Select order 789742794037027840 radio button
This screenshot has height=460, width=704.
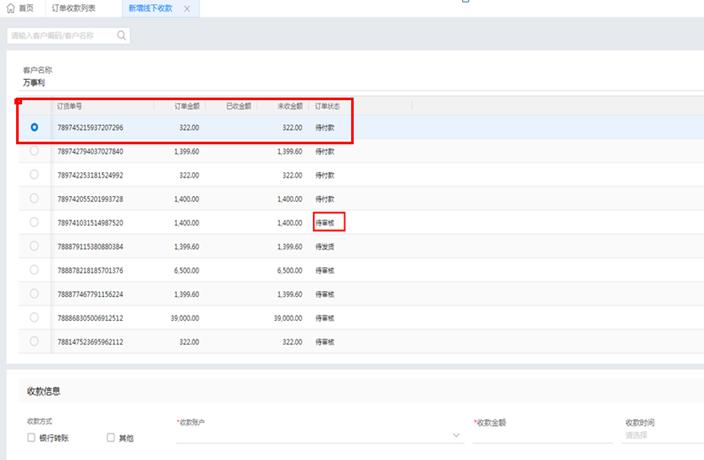[x=34, y=151]
